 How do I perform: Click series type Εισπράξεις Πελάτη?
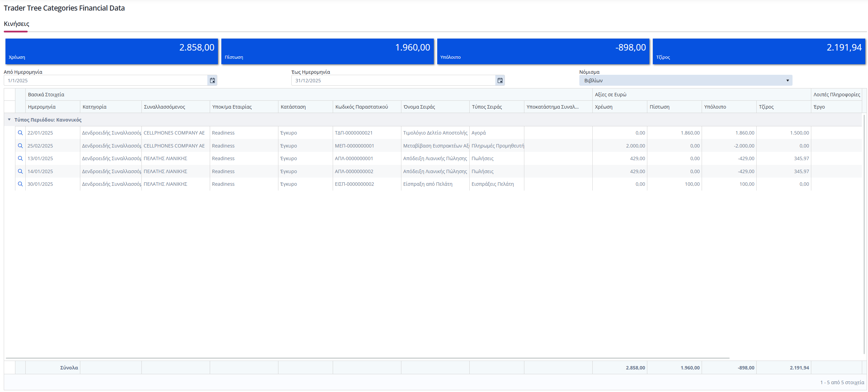point(493,184)
